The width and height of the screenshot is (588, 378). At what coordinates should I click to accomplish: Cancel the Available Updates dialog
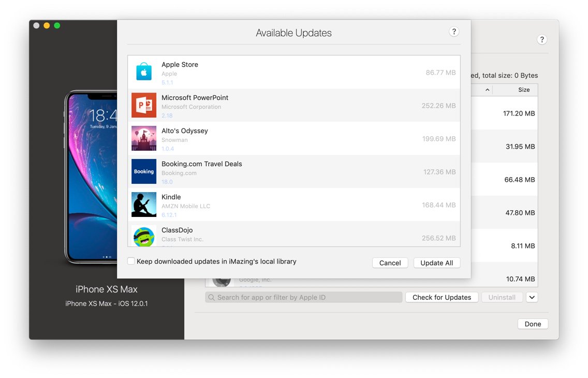click(x=390, y=263)
